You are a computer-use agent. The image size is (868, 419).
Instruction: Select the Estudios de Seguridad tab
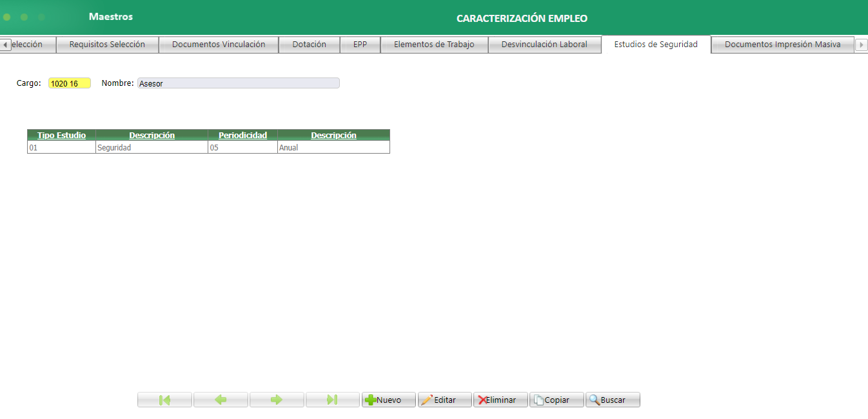tap(656, 45)
